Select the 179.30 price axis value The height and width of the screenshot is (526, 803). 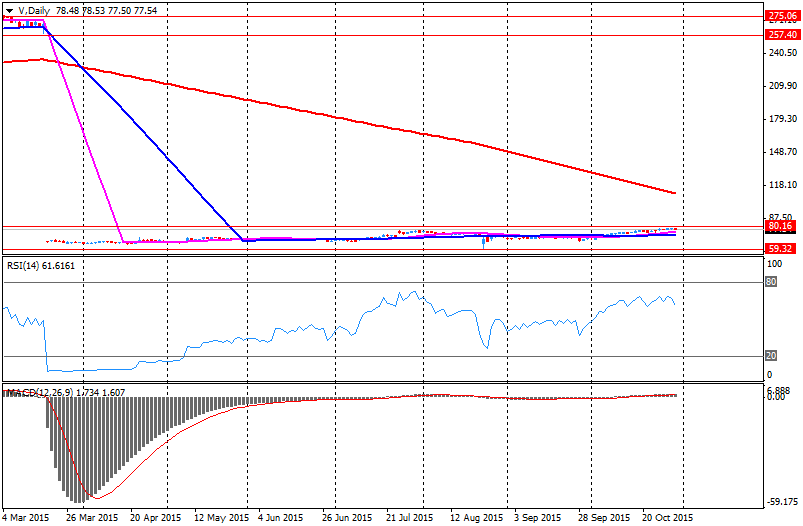783,119
